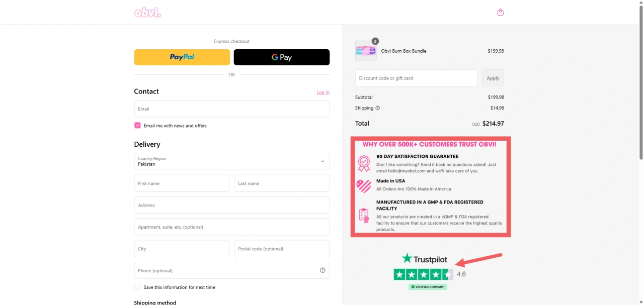Image resolution: width=644 pixels, height=305 pixels.
Task: Click the shipping info question mark icon
Action: pyautogui.click(x=378, y=108)
